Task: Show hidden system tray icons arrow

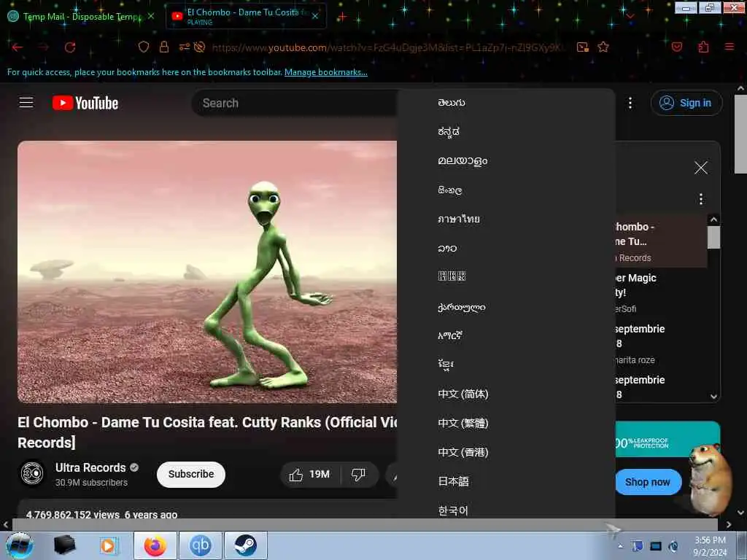Action: (x=620, y=546)
